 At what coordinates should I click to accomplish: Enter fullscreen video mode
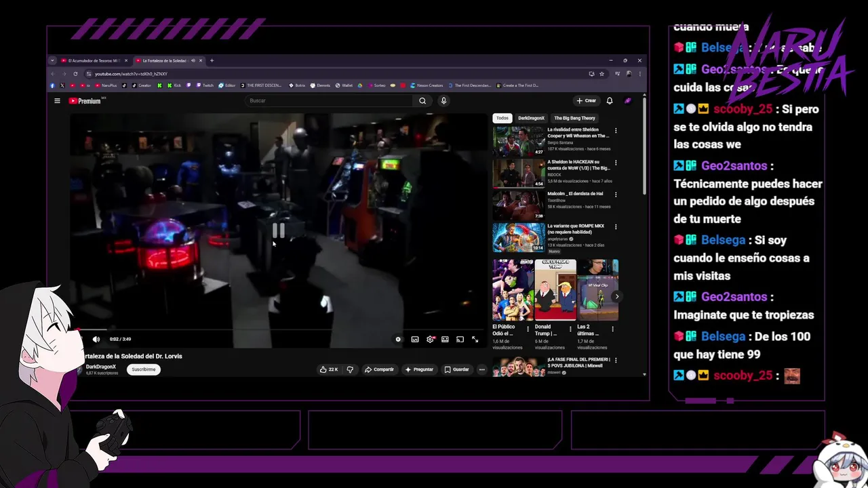pos(475,339)
